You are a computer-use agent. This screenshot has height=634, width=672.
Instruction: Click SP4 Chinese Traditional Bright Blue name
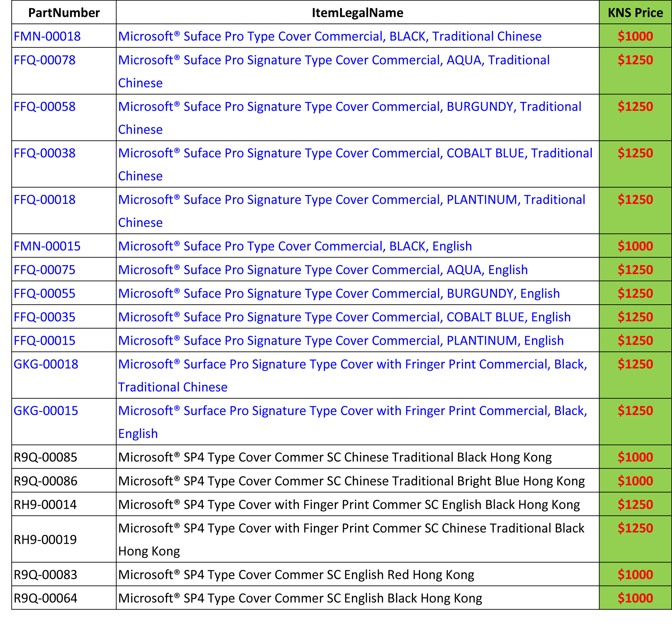tap(352, 481)
